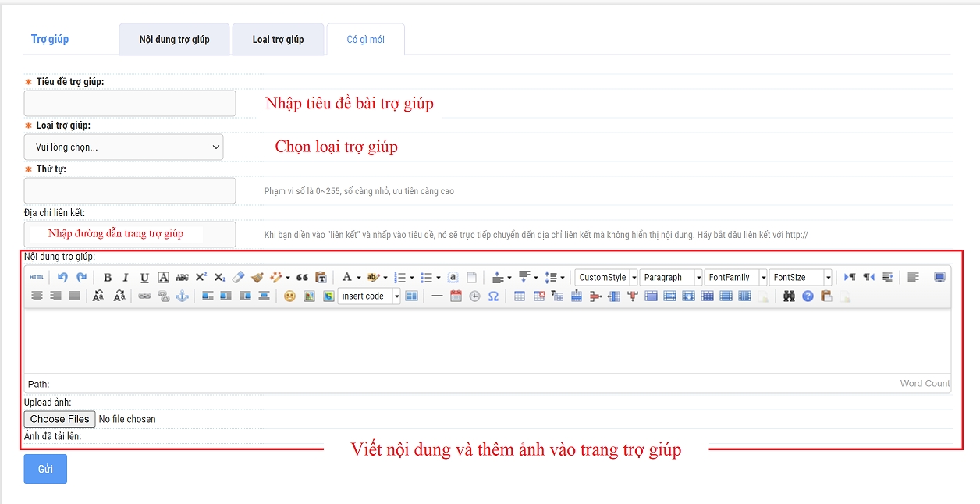980x504 pixels.
Task: Toggle italic text style
Action: (126, 277)
